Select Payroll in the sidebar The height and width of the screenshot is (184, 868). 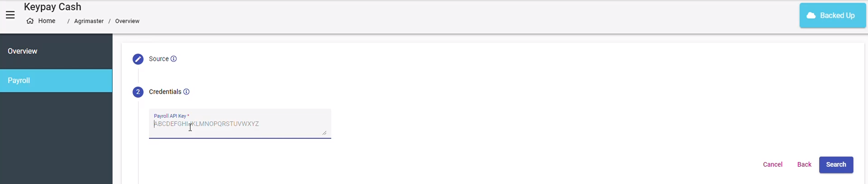[x=56, y=80]
